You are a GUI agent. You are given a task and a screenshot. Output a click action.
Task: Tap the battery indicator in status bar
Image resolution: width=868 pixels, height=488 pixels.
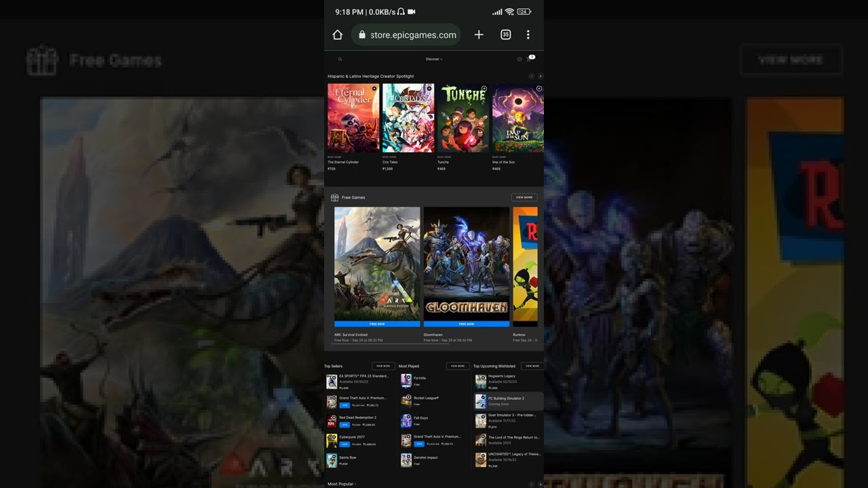coord(524,12)
